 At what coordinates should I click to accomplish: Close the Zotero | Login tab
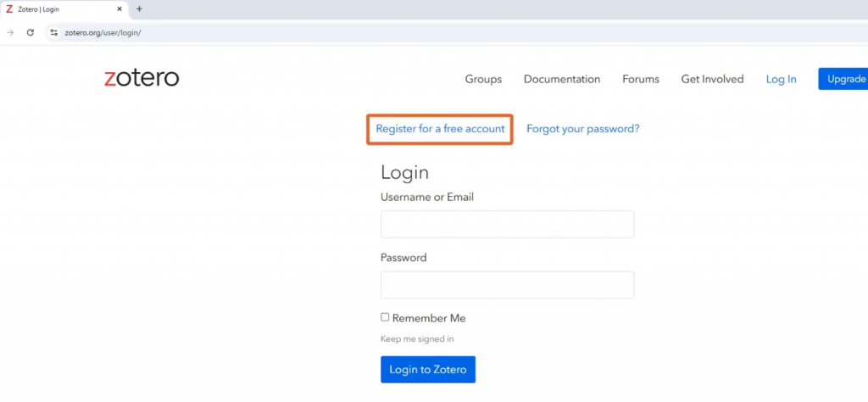pyautogui.click(x=119, y=9)
